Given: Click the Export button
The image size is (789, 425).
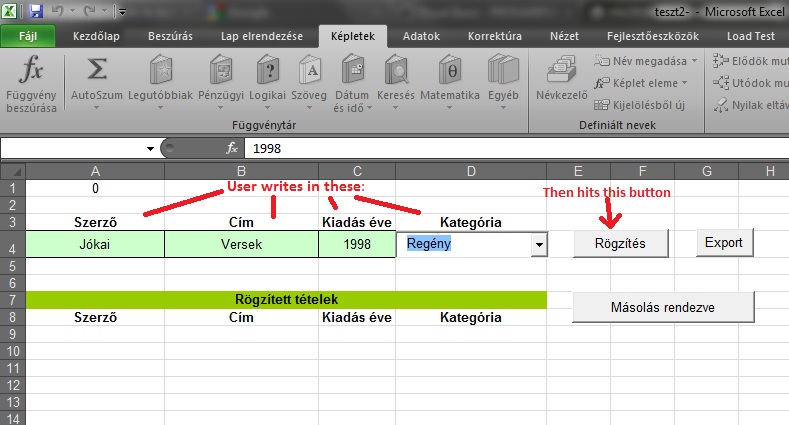Looking at the screenshot, I should click(724, 242).
